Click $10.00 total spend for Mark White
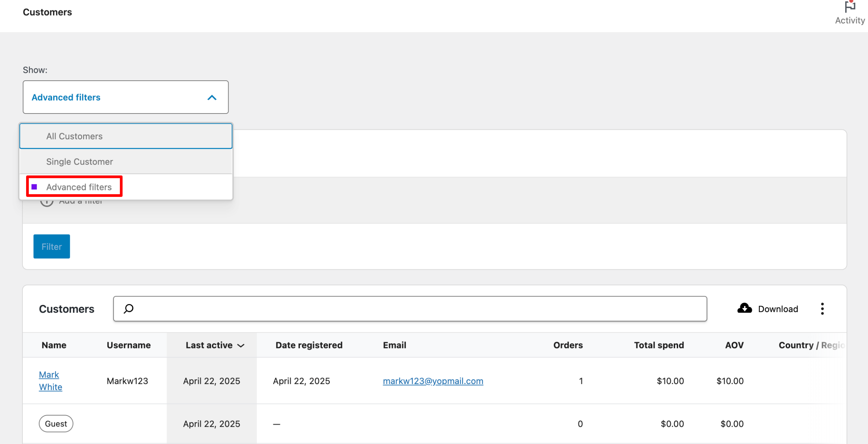The width and height of the screenshot is (868, 444). pyautogui.click(x=670, y=381)
